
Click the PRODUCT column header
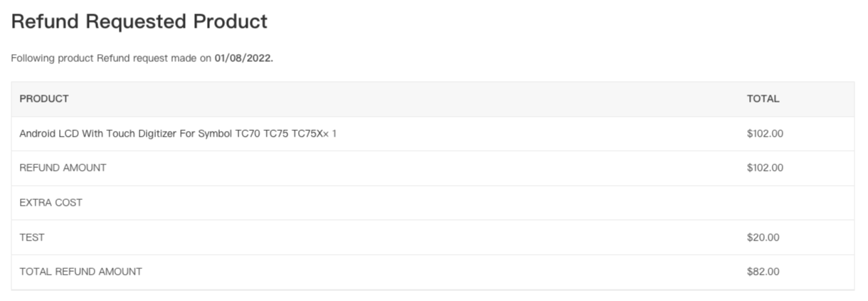pos(44,99)
